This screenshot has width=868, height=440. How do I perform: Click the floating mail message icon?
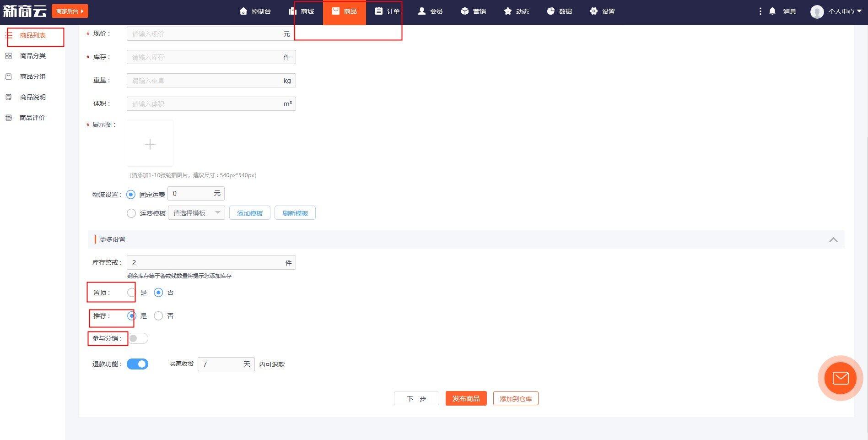click(x=840, y=378)
